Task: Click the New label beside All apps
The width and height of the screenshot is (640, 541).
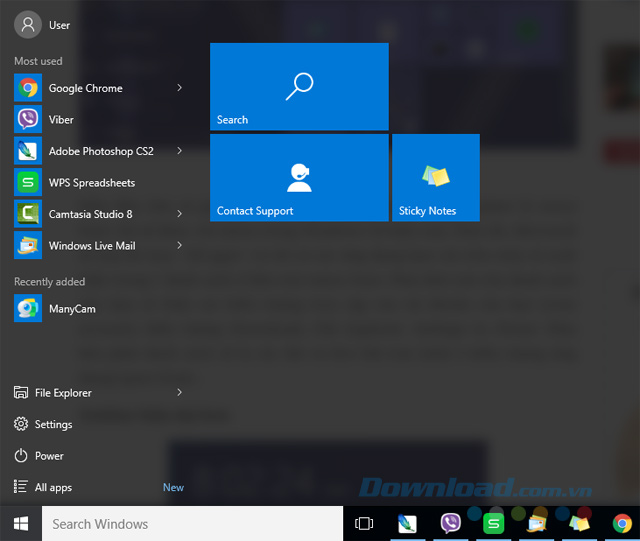Action: (173, 487)
